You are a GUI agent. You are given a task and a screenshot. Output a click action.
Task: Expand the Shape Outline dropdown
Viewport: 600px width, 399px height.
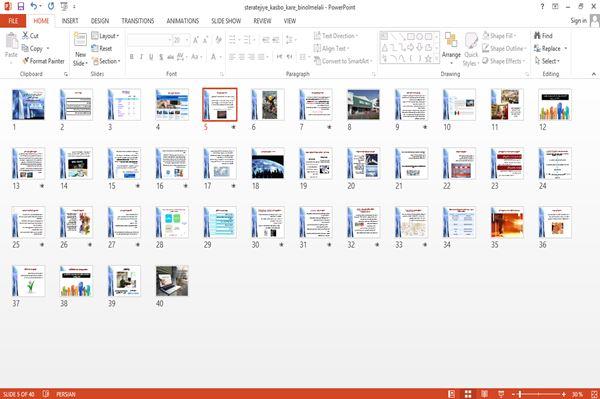point(504,49)
